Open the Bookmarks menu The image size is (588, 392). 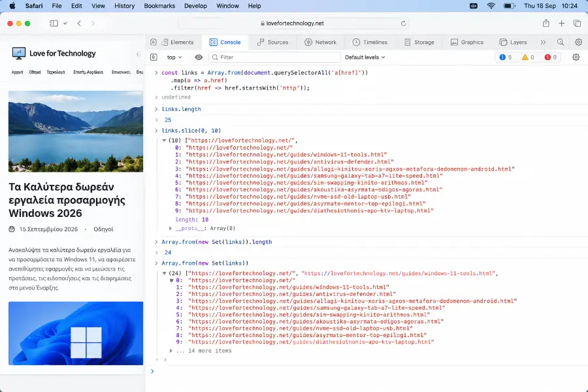pyautogui.click(x=159, y=6)
